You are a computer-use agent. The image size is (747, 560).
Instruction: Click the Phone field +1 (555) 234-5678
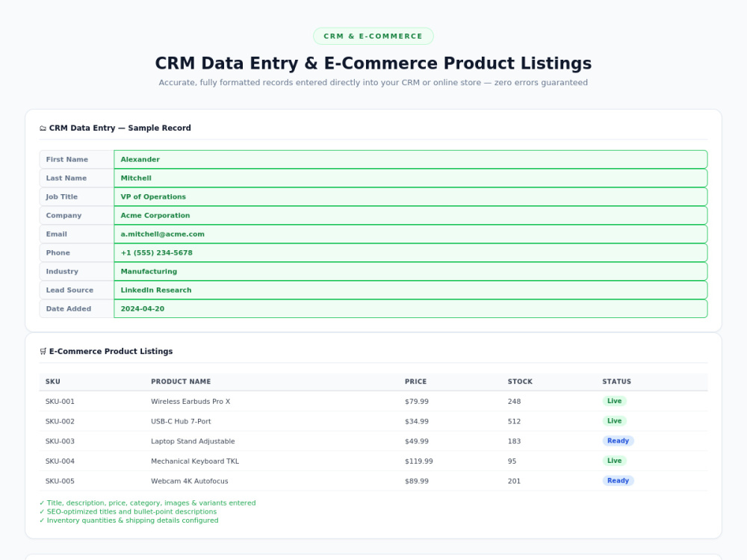pyautogui.click(x=411, y=253)
